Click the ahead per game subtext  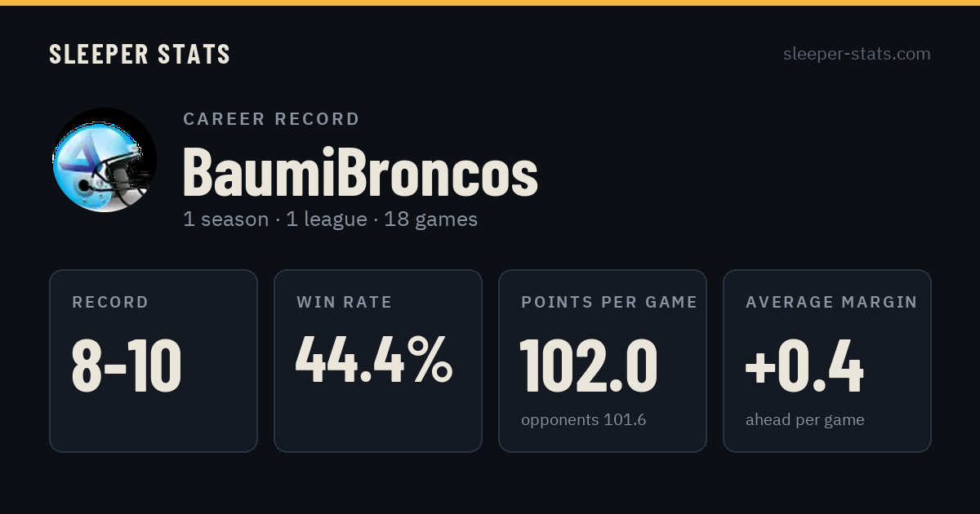point(805,420)
